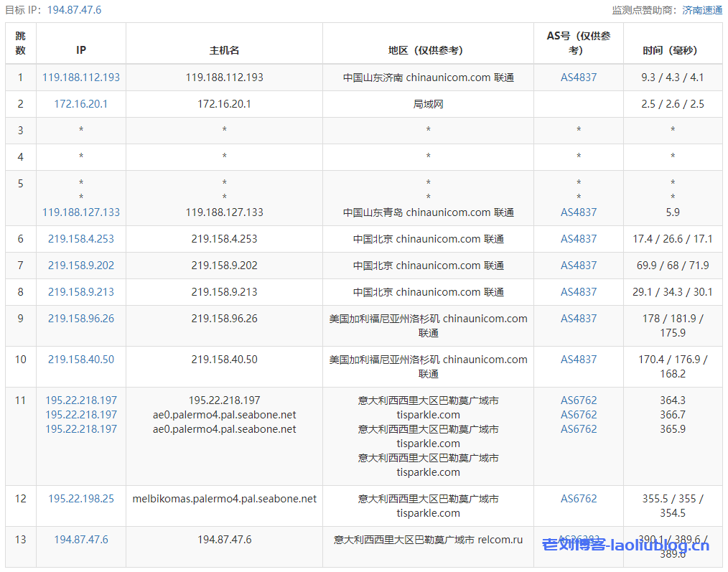Open the AS4837 link in hop 10
The height and width of the screenshot is (572, 728).
pos(579,360)
